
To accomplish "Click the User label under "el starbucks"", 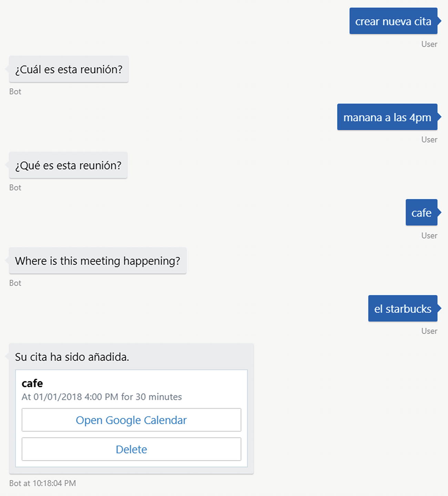I will pos(429,331).
